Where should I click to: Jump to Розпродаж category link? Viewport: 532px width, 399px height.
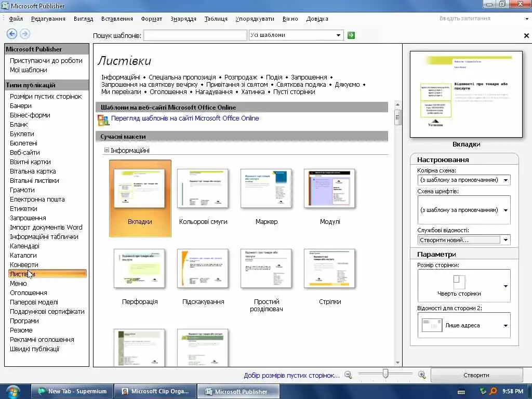[x=241, y=77]
